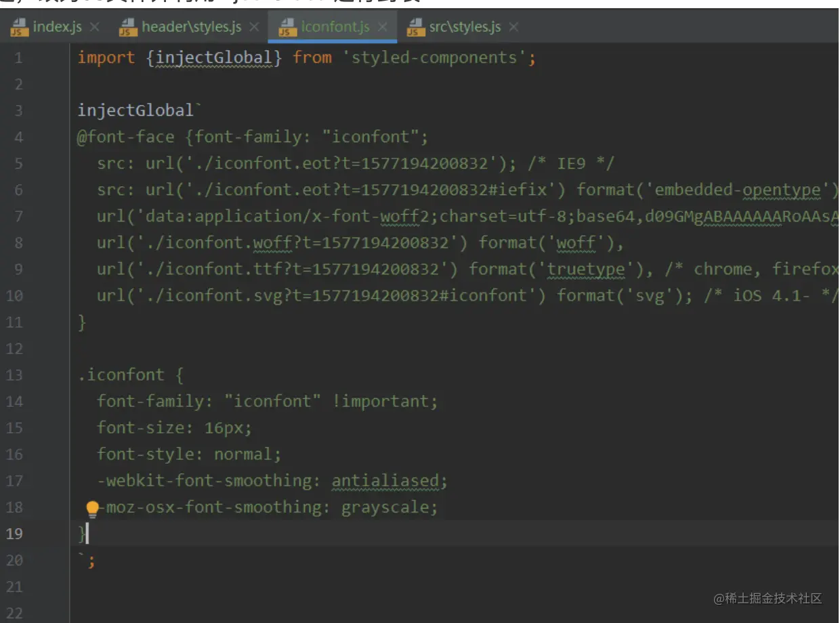Click the '!important' keyword on line 14
This screenshot has width=840, height=623.
pos(380,401)
